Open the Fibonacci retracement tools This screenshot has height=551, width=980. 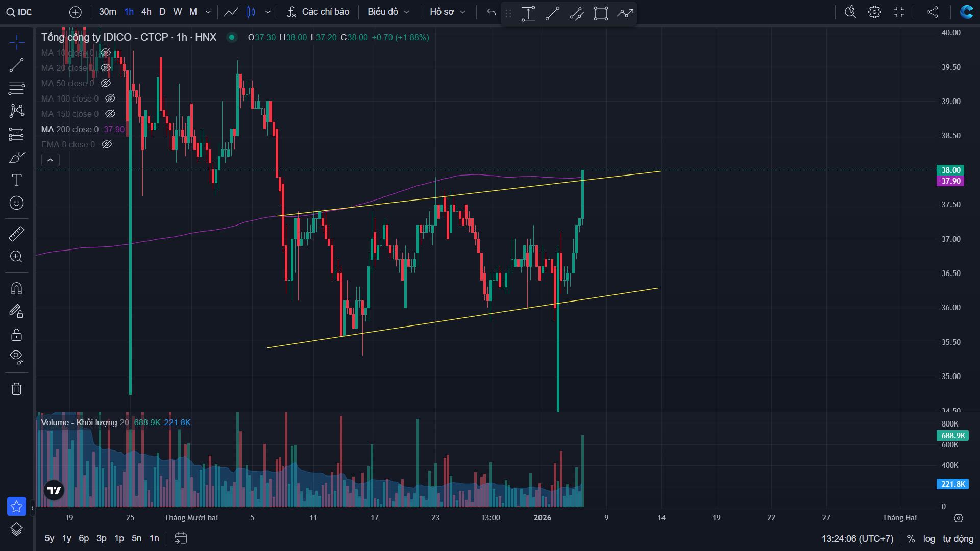click(x=16, y=88)
